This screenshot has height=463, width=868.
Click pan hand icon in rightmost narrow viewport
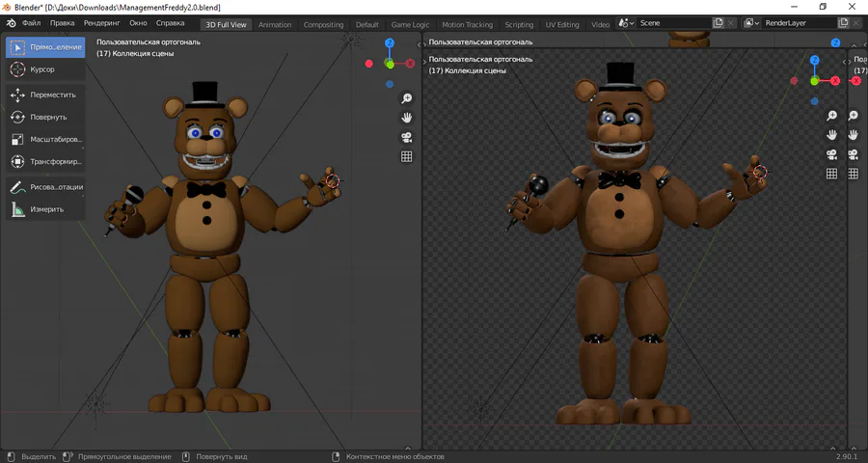coord(854,135)
